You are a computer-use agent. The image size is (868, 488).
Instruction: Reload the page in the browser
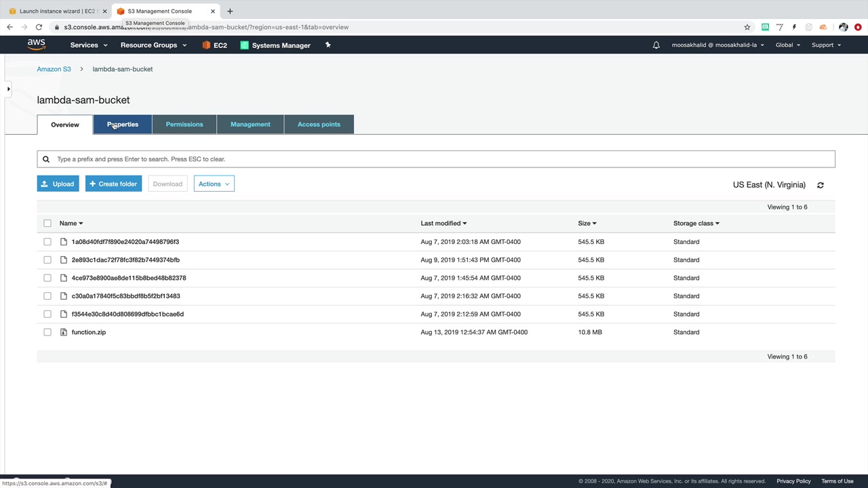click(x=39, y=27)
